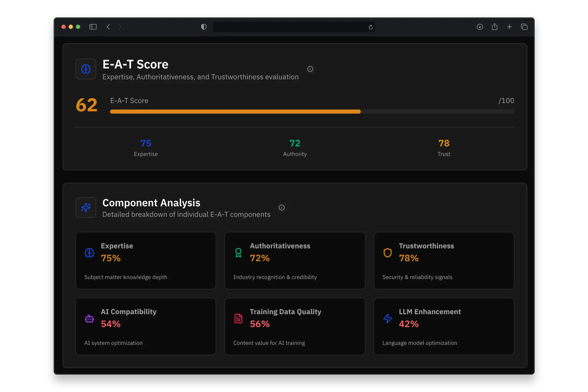Go back with the browser back arrow

[x=108, y=27]
